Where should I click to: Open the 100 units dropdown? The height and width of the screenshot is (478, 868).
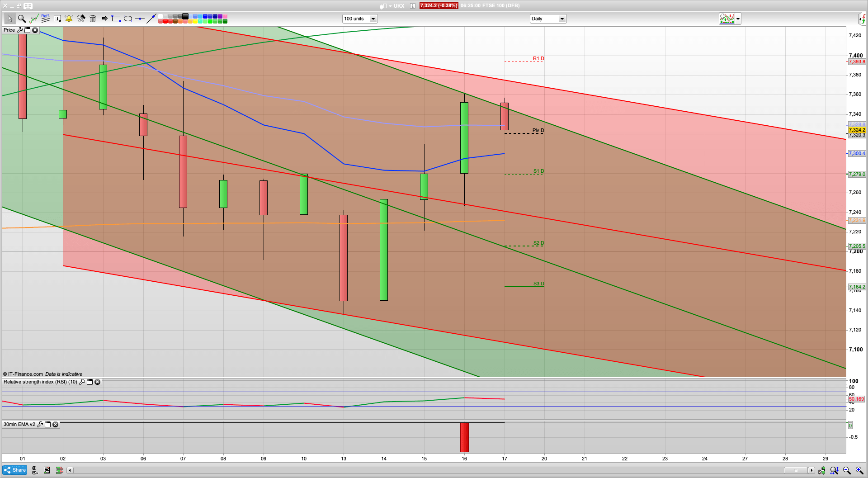[x=373, y=19]
